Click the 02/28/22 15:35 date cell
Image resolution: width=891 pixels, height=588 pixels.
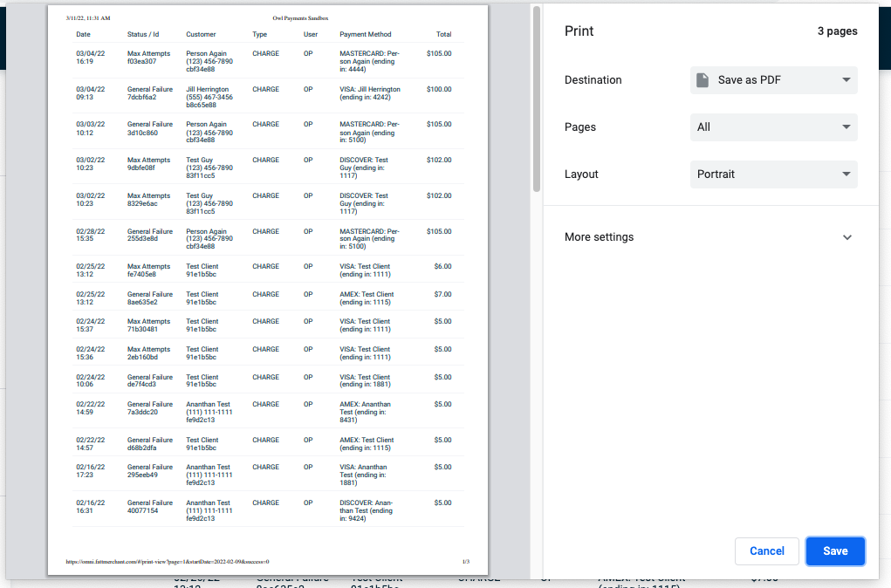[x=91, y=236]
